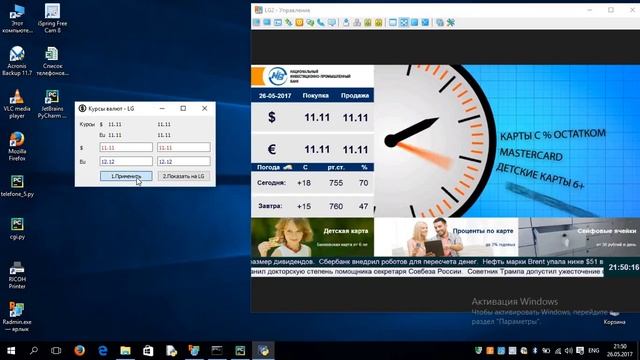Select the Корзина recycle bin desktop icon

coord(614,318)
